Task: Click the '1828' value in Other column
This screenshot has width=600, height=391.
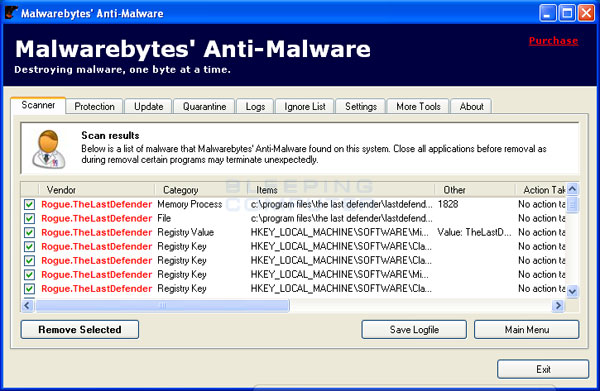Action: point(448,204)
